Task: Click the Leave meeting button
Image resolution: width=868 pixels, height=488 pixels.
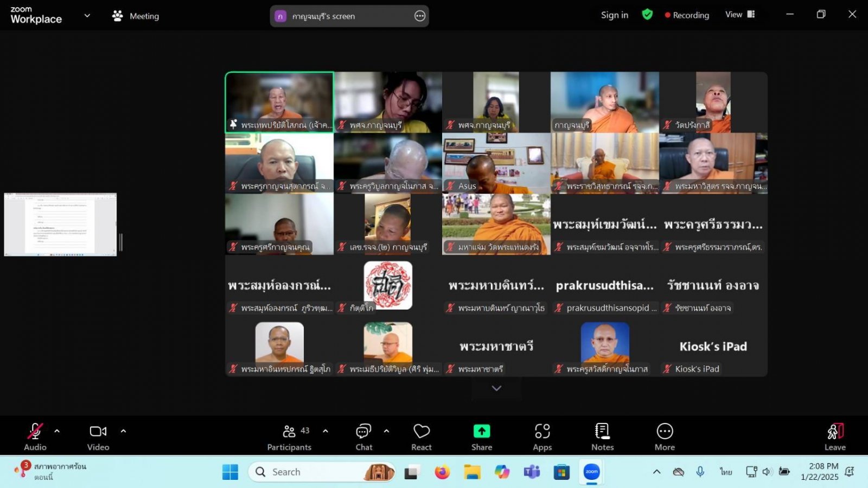Action: click(x=835, y=436)
